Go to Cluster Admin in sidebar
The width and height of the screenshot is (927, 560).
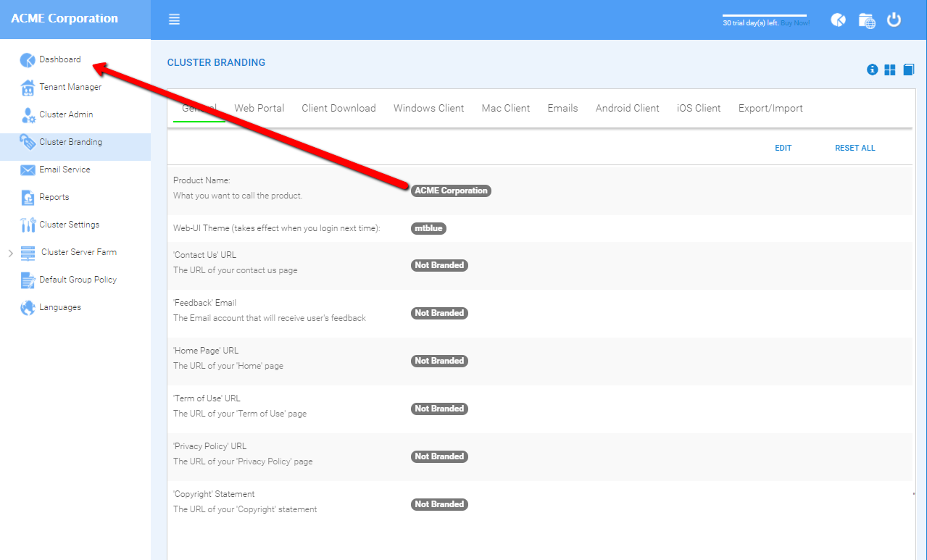[66, 114]
